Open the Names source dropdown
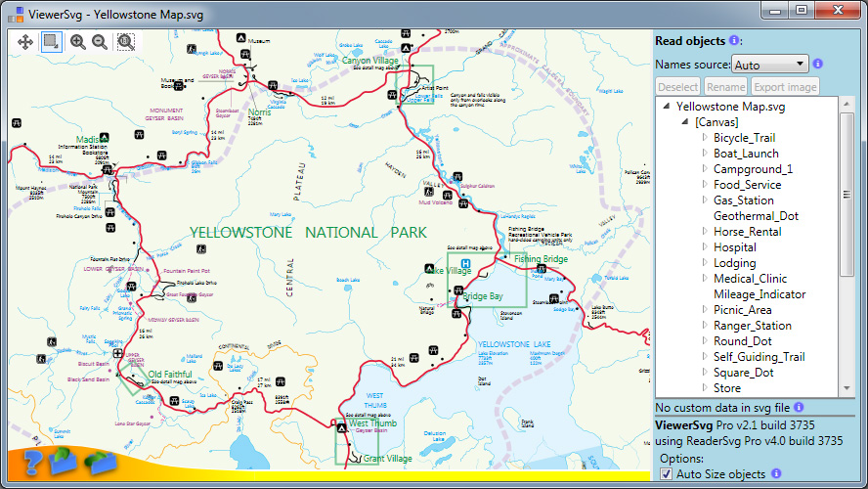The image size is (868, 489). point(770,65)
